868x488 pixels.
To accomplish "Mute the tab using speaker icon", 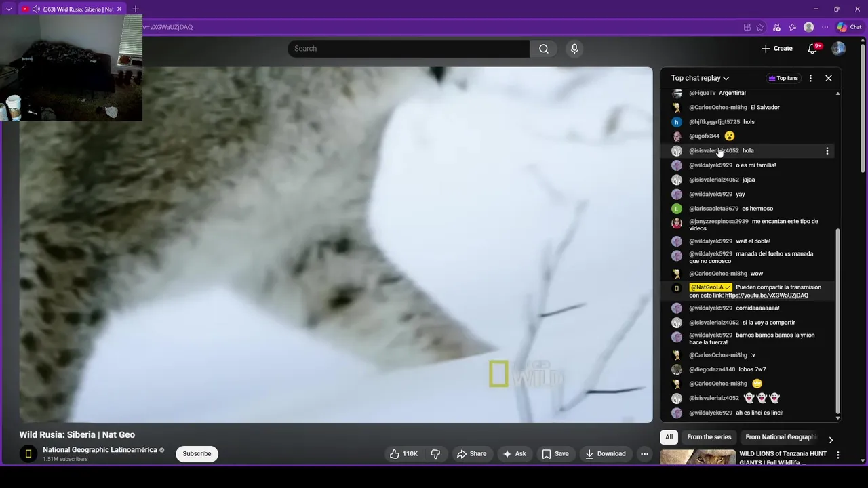I will coord(36,9).
